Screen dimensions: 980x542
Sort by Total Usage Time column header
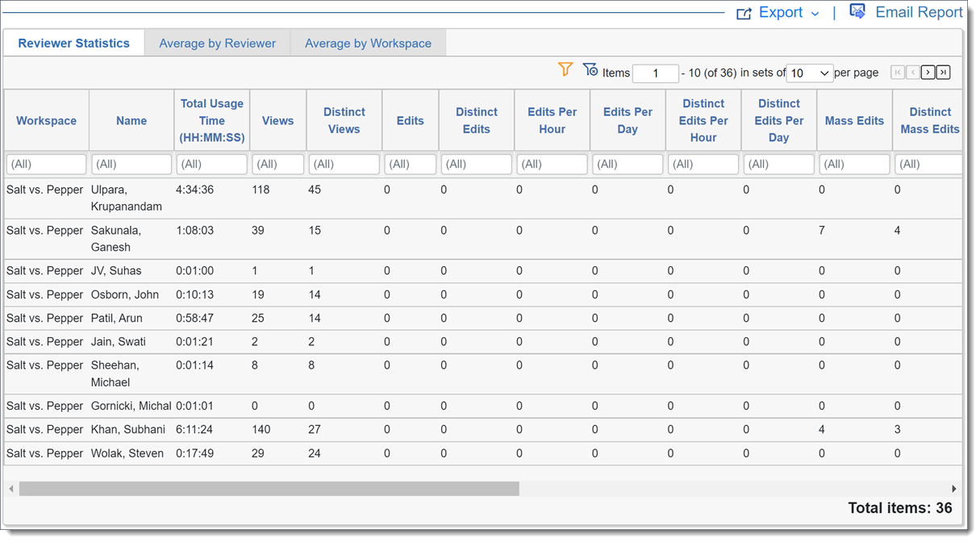(212, 121)
